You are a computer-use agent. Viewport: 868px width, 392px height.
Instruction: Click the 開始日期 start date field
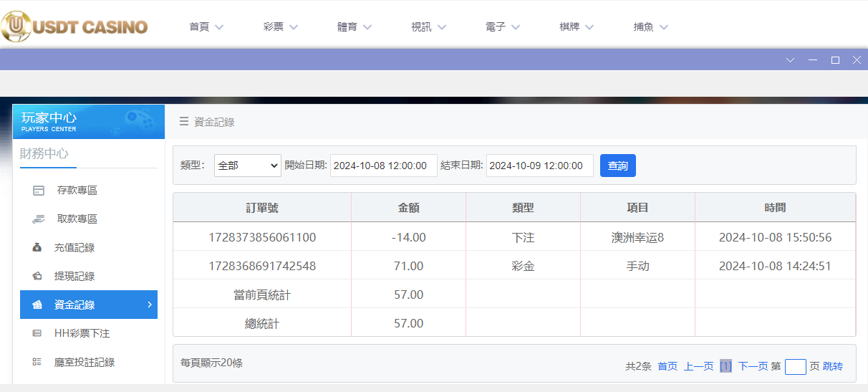point(383,166)
